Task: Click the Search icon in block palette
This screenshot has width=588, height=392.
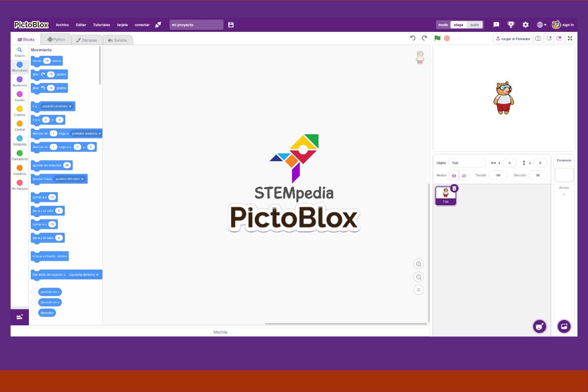Action: click(19, 50)
